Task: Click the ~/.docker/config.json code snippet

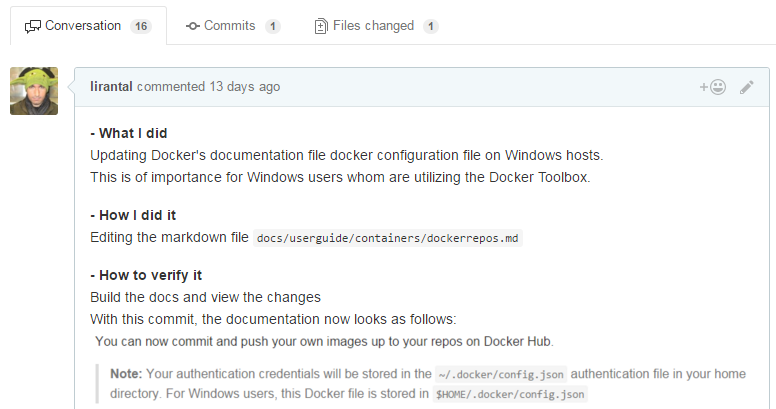Action: click(501, 375)
